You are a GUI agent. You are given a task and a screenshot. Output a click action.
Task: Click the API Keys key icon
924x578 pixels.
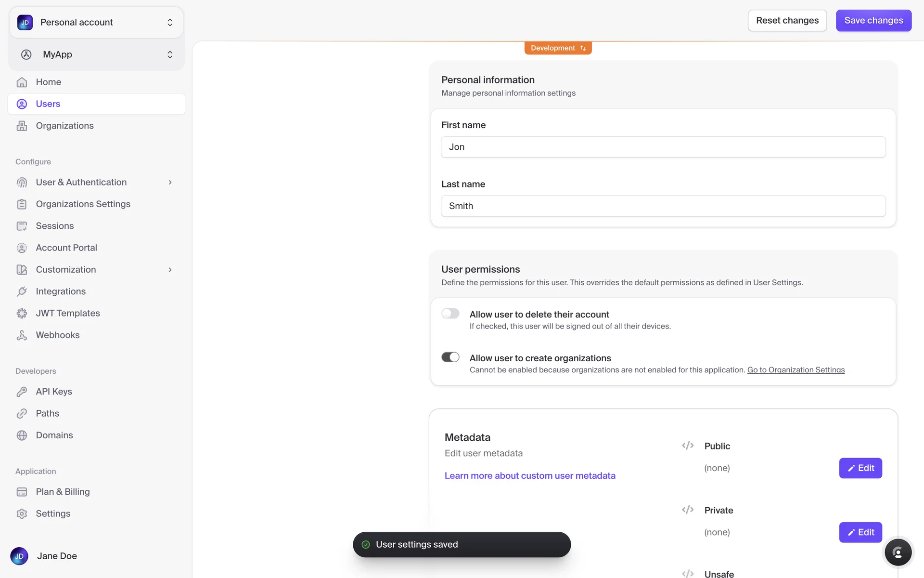(x=22, y=392)
